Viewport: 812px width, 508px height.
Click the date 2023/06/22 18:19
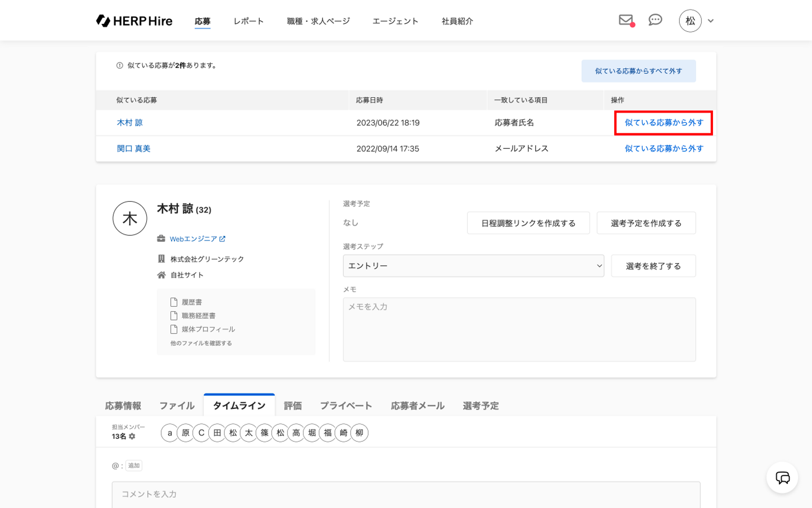(388, 123)
